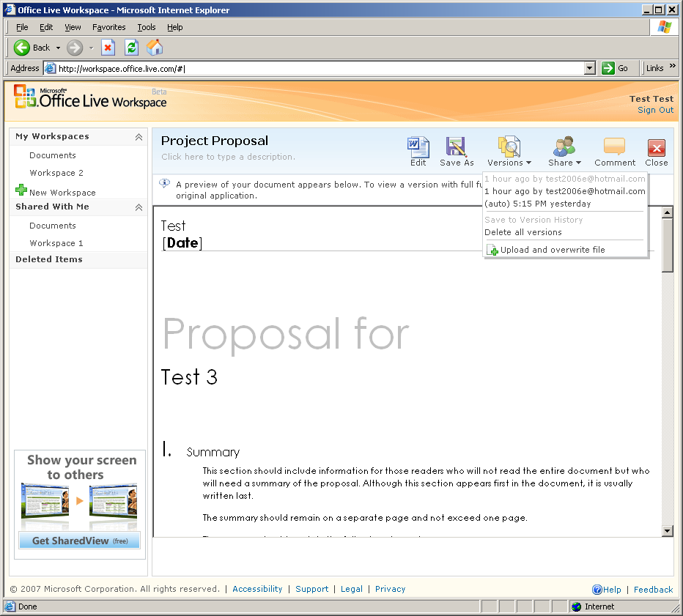Open Deleted Items
The height and width of the screenshot is (616, 683).
(49, 259)
